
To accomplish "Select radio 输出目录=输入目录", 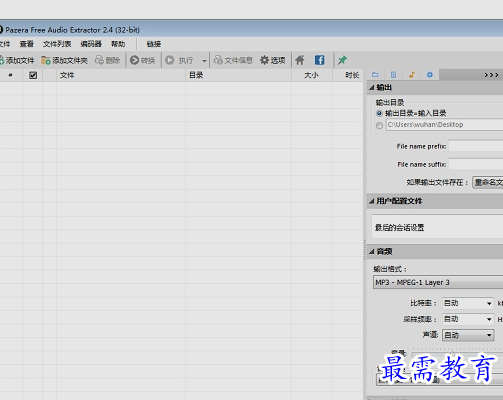I will coord(379,113).
